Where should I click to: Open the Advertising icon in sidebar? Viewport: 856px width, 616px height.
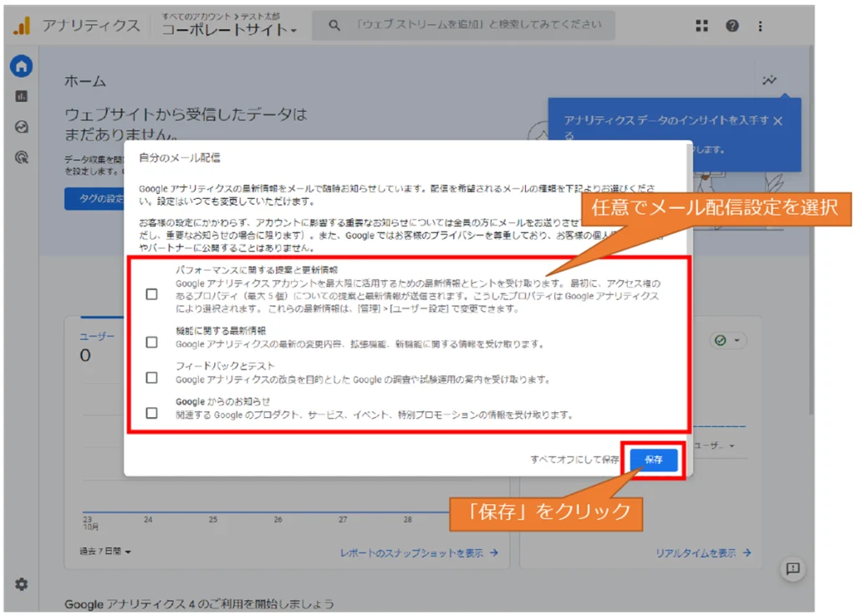coord(22,157)
